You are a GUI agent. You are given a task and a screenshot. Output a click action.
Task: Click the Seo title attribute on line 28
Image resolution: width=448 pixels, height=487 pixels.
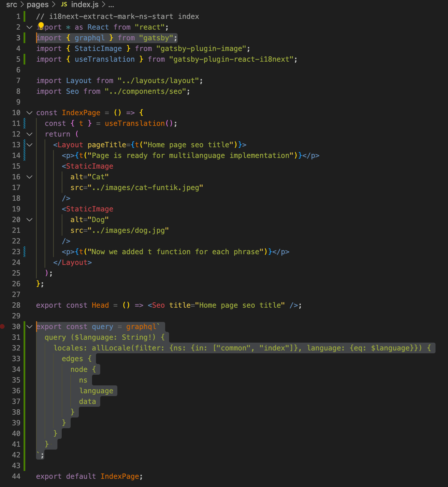pos(227,305)
